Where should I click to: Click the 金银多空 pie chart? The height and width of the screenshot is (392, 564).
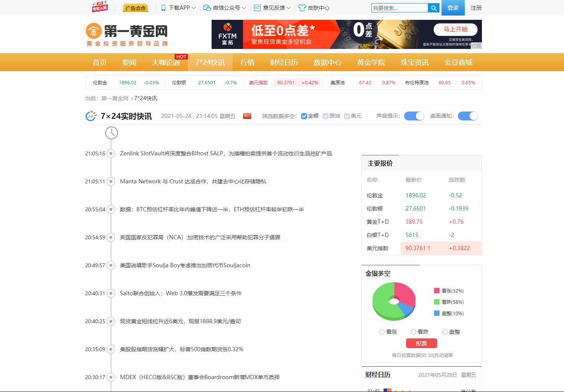394,301
